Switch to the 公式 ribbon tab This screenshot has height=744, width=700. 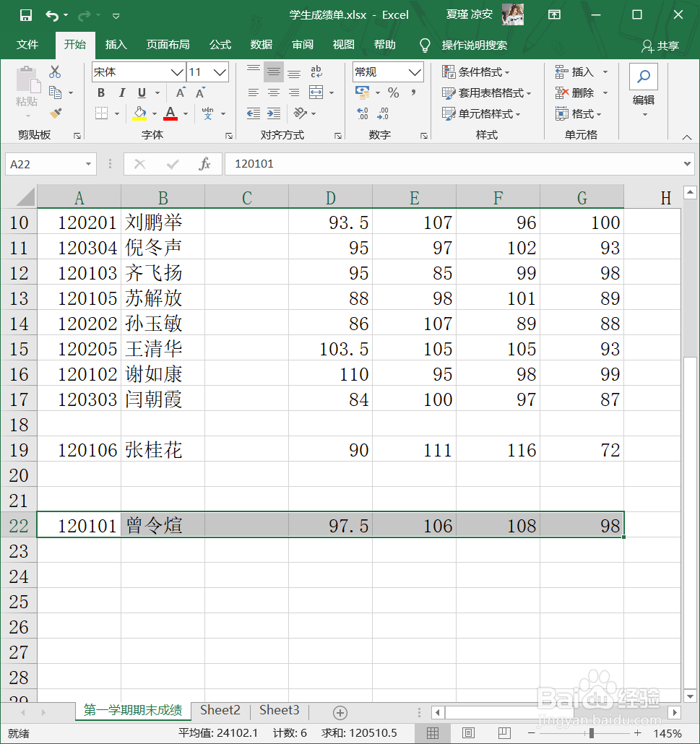[220, 45]
